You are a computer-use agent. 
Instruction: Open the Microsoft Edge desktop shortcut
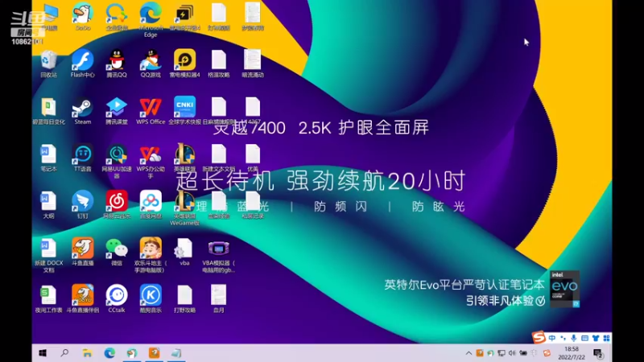coord(151,19)
